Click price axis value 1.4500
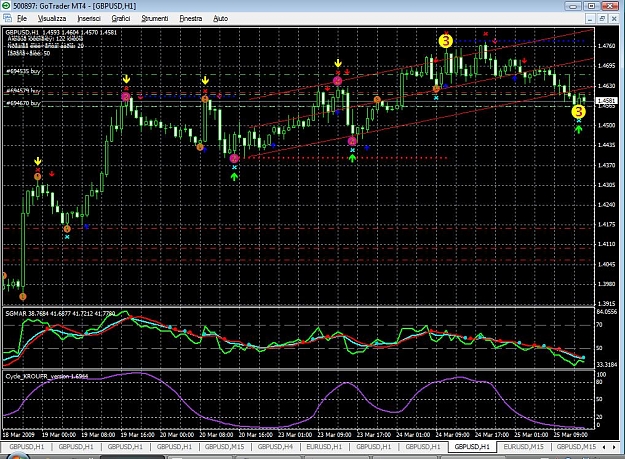625x459 pixels. pyautogui.click(x=607, y=125)
